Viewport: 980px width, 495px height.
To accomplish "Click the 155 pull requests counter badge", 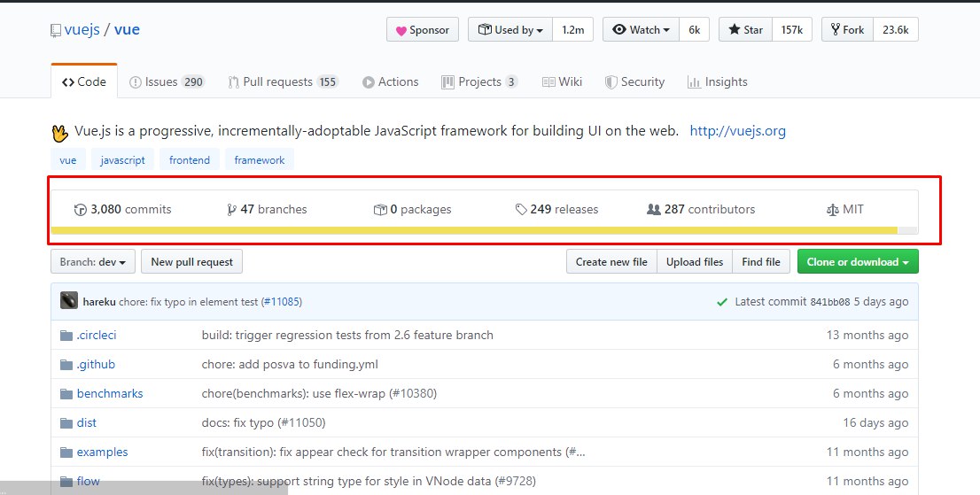I will pos(328,81).
